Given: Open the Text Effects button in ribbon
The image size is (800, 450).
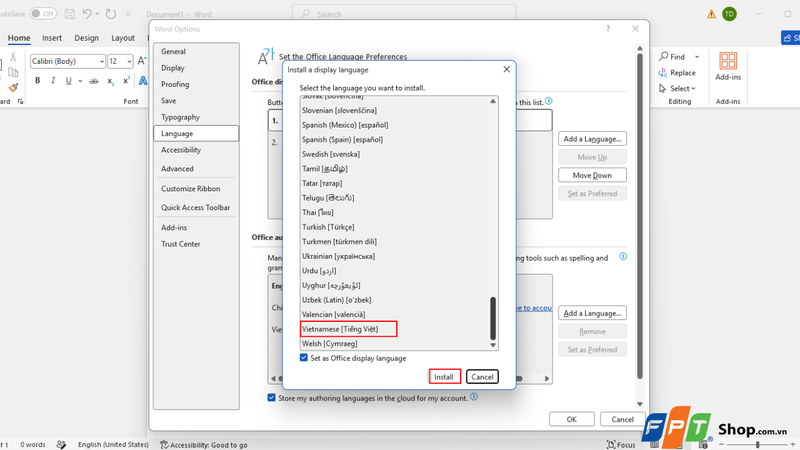Looking at the screenshot, I should click(x=142, y=81).
